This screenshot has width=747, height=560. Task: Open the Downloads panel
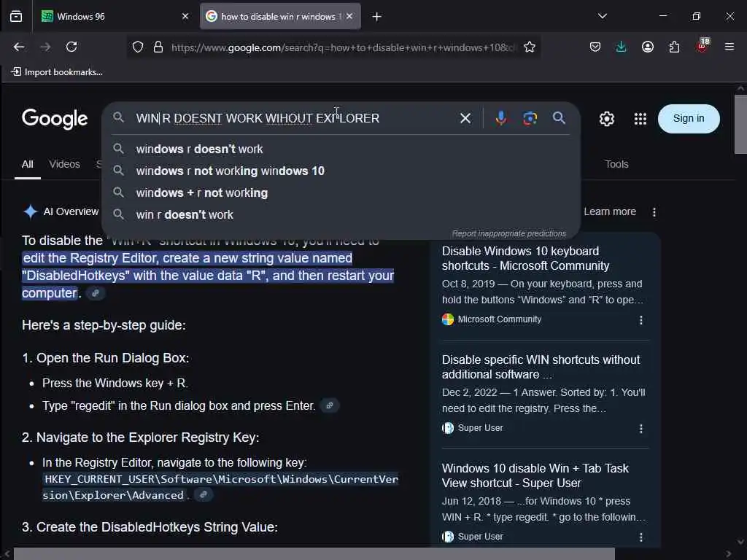(621, 47)
